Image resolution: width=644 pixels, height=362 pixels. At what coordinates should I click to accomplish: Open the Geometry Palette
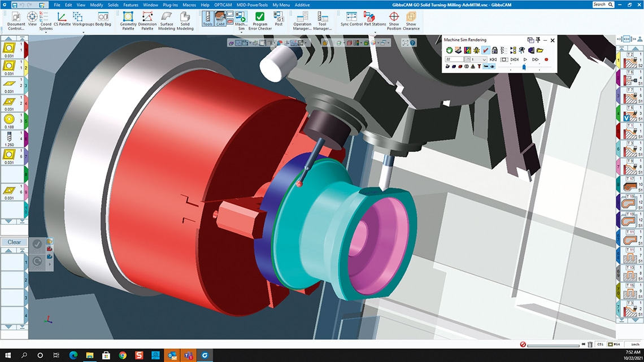(128, 20)
